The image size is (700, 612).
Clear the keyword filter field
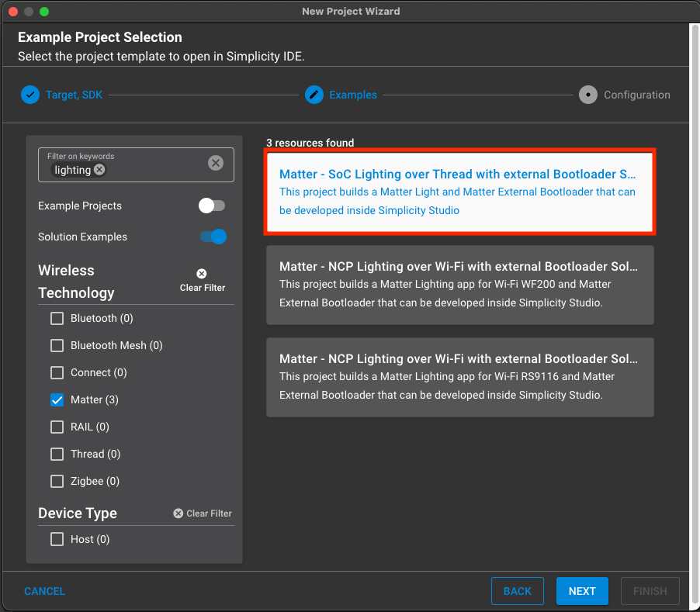tap(216, 163)
